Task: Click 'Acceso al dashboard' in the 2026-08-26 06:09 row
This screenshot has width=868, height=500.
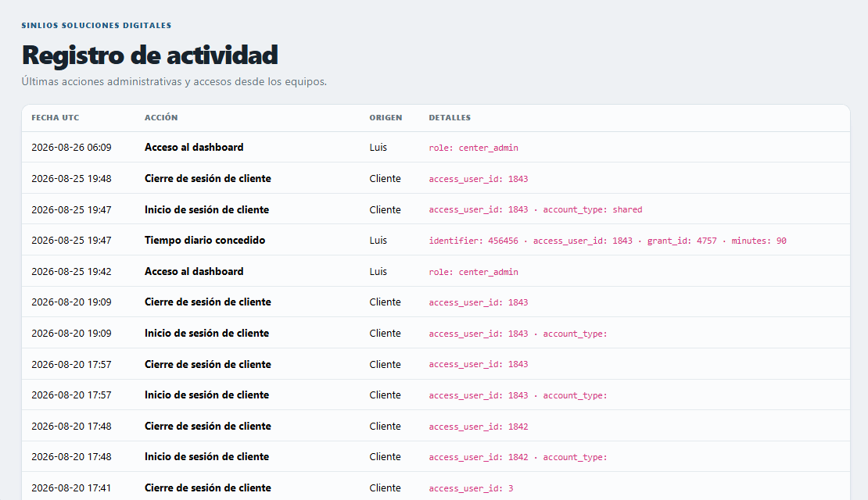Action: click(x=194, y=147)
